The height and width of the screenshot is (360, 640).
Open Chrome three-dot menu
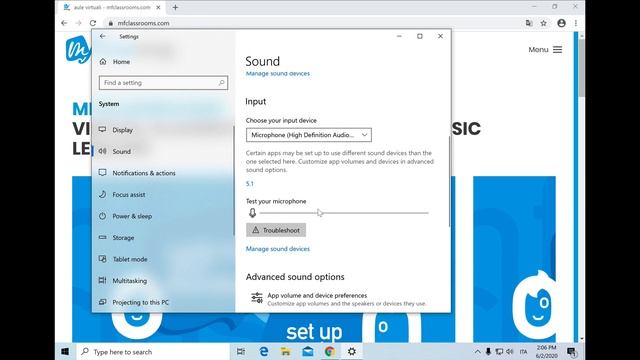[x=576, y=23]
